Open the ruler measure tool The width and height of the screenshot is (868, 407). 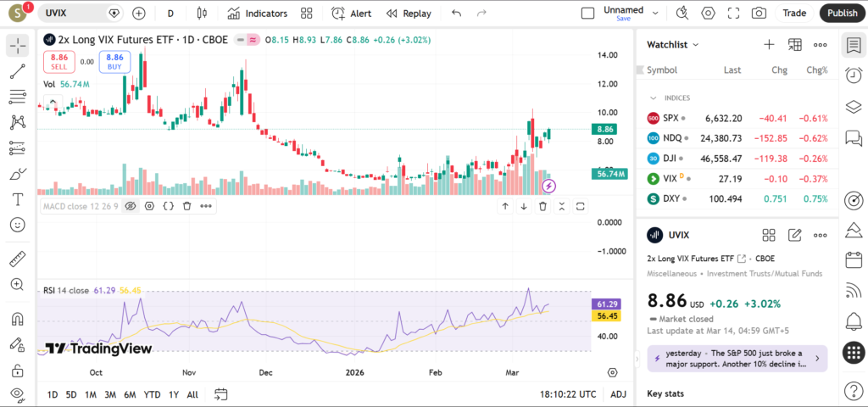[x=18, y=259]
